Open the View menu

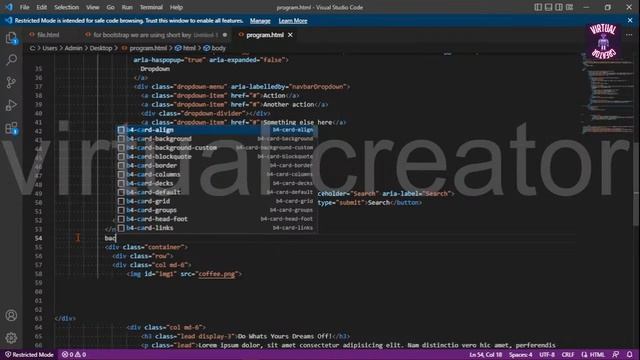(93, 7)
